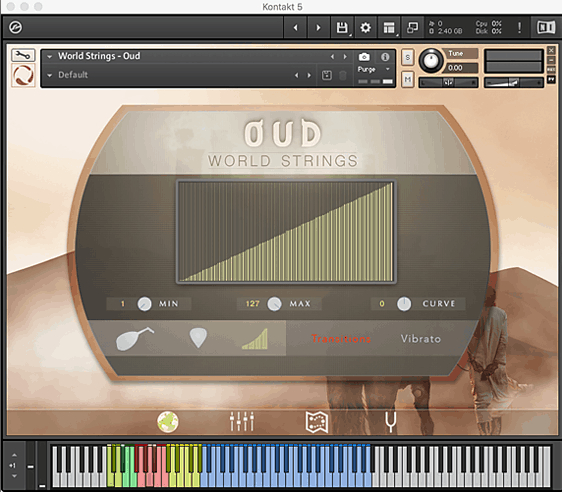Image resolution: width=562 pixels, height=492 pixels.
Task: Click the exclamation panic button
Action: point(519,28)
